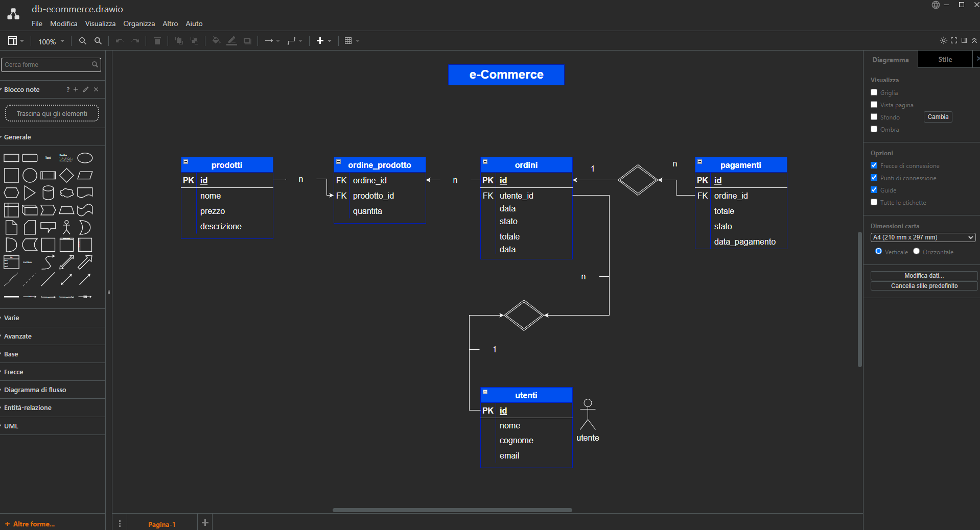Open the Altro menu
Image resolution: width=980 pixels, height=530 pixels.
pyautogui.click(x=170, y=24)
